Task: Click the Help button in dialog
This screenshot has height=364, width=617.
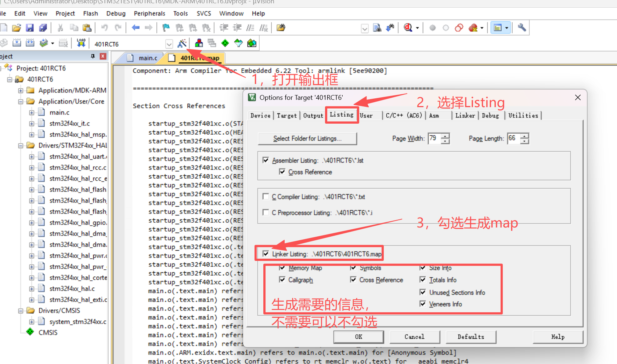Action: [x=558, y=337]
